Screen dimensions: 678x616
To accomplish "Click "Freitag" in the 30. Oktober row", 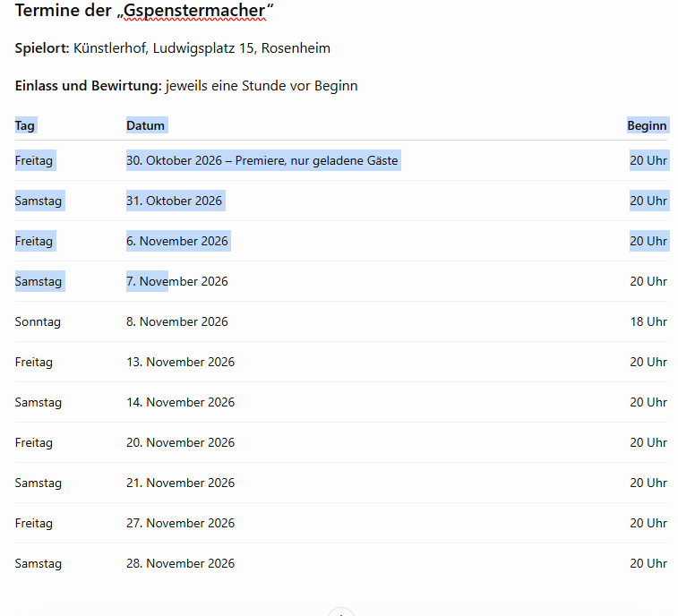I will [34, 160].
